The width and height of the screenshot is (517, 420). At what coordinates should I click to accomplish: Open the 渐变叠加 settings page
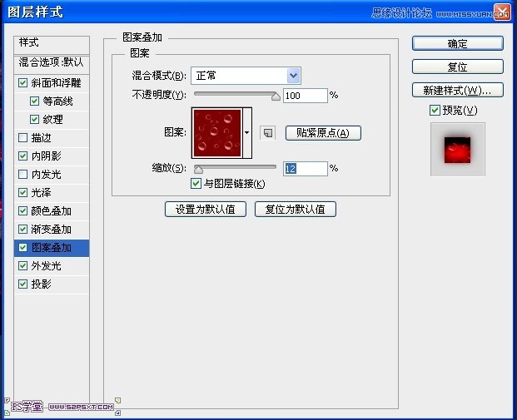coord(51,230)
